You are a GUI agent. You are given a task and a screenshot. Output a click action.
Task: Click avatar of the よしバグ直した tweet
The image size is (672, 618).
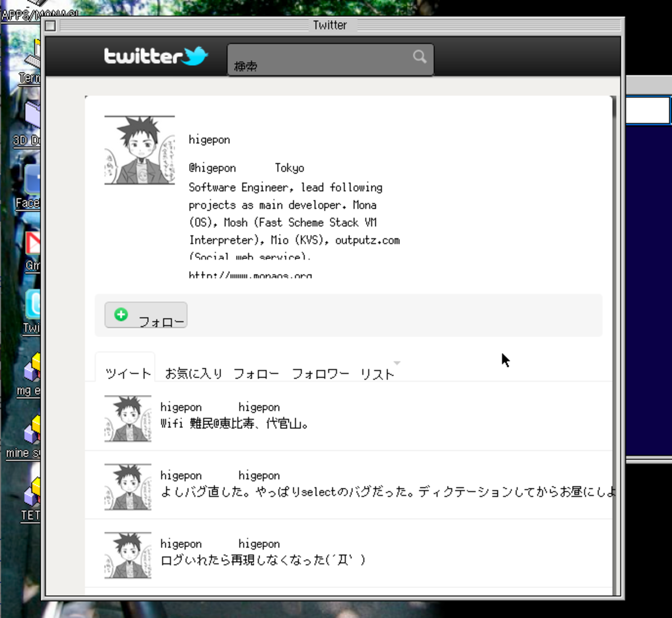pyautogui.click(x=128, y=487)
